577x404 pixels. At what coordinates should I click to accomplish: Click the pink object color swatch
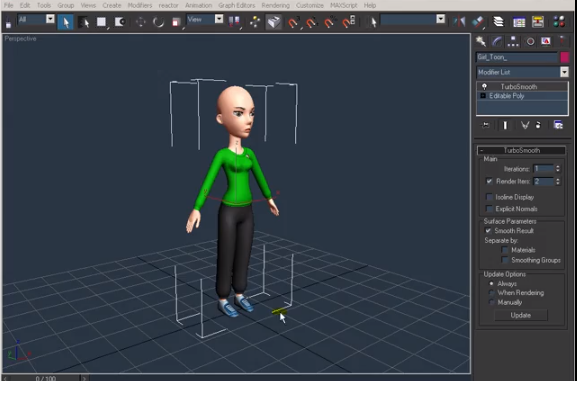click(x=564, y=57)
